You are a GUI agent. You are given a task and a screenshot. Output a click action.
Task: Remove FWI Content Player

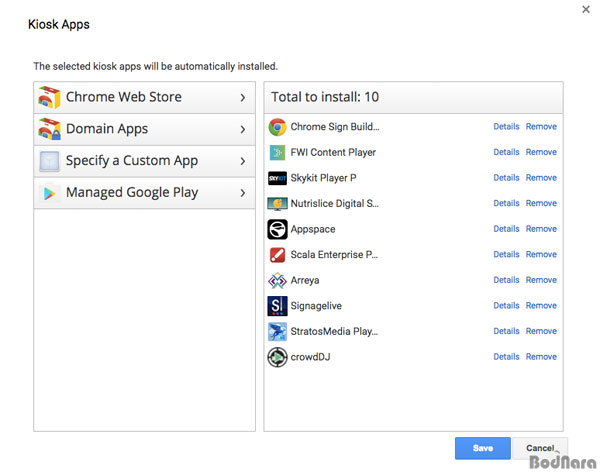click(x=541, y=152)
